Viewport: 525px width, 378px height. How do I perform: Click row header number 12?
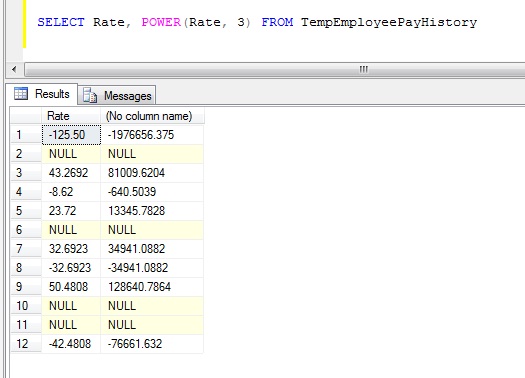(x=26, y=344)
